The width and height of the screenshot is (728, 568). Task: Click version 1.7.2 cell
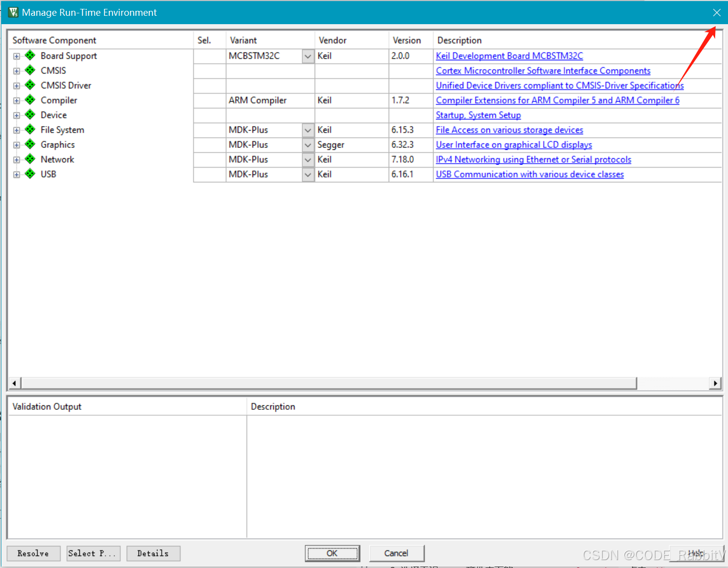click(411, 101)
